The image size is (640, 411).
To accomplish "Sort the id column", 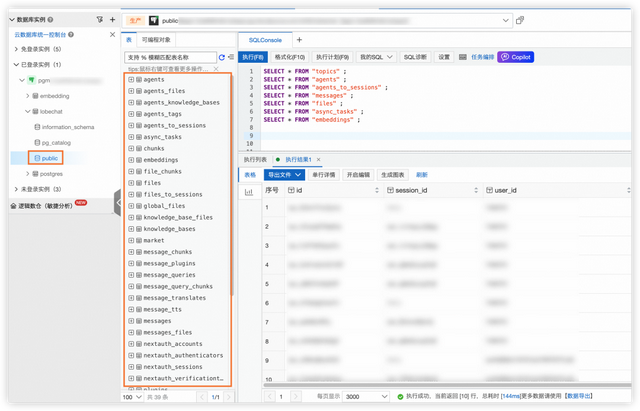I will click(x=377, y=190).
